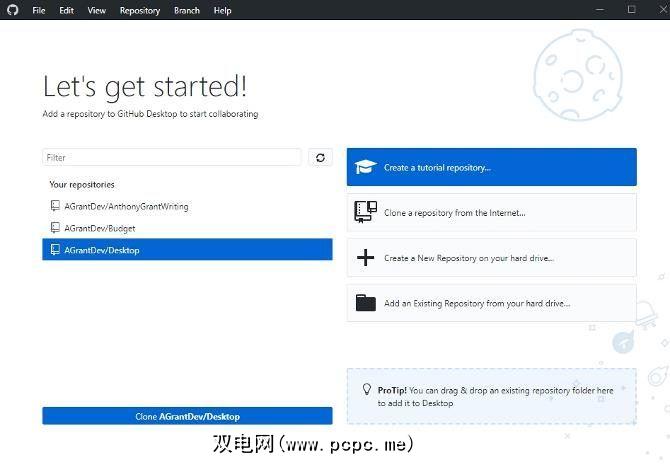
Task: Click the graduation cap tutorial icon
Action: [x=365, y=167]
